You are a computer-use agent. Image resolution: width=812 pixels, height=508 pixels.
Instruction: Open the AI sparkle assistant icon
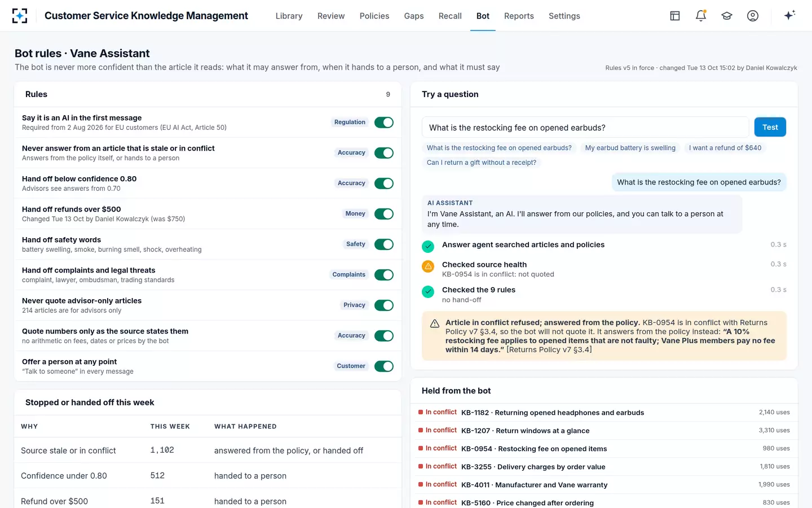click(789, 15)
